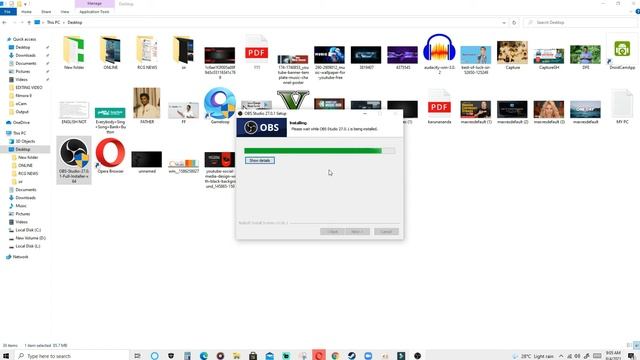
Task: Open the Share ribbon tab
Action: click(46, 12)
